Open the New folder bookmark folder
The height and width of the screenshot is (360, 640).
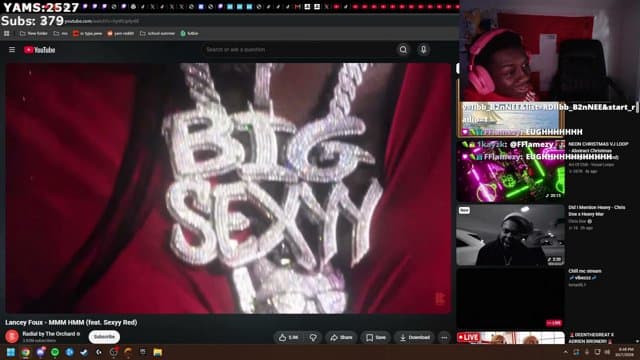(x=34, y=33)
